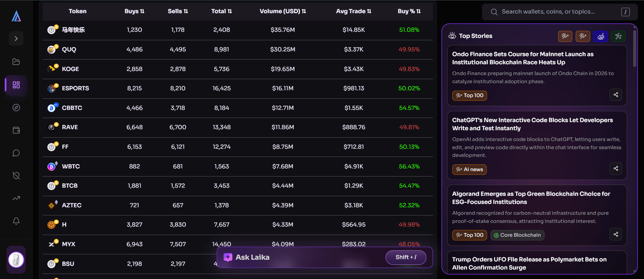Expand the sidebar with the chevron arrow
Viewport: 644px width, 279px height.
coord(16,39)
